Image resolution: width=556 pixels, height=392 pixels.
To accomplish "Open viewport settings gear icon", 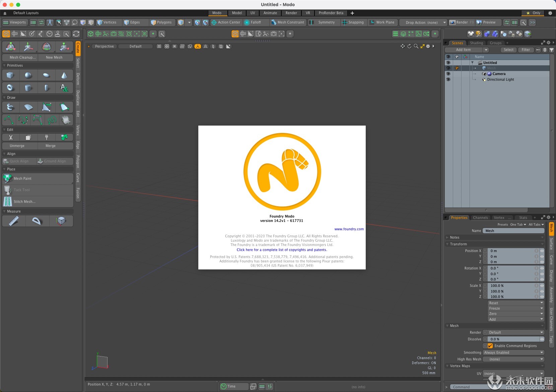I will pos(428,46).
